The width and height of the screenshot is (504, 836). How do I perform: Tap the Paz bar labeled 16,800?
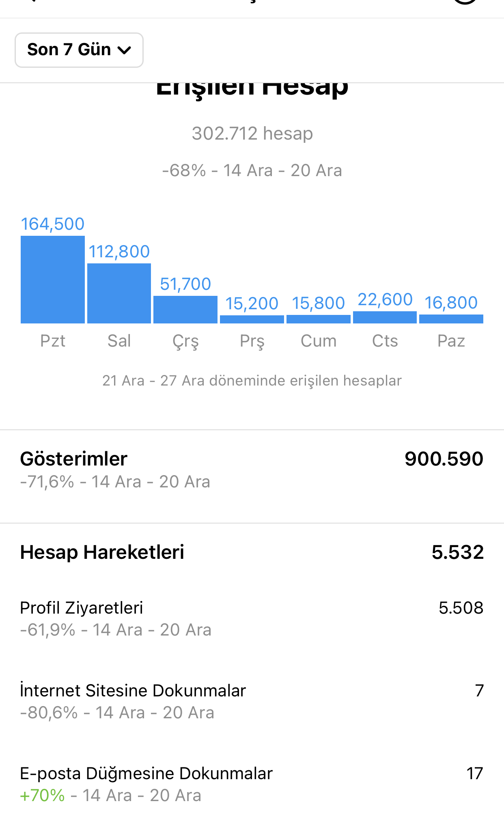pos(451,319)
